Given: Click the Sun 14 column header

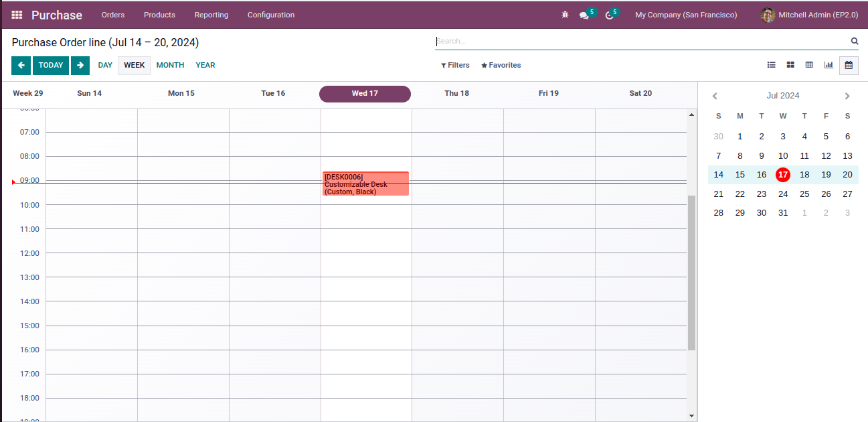Looking at the screenshot, I should (90, 94).
